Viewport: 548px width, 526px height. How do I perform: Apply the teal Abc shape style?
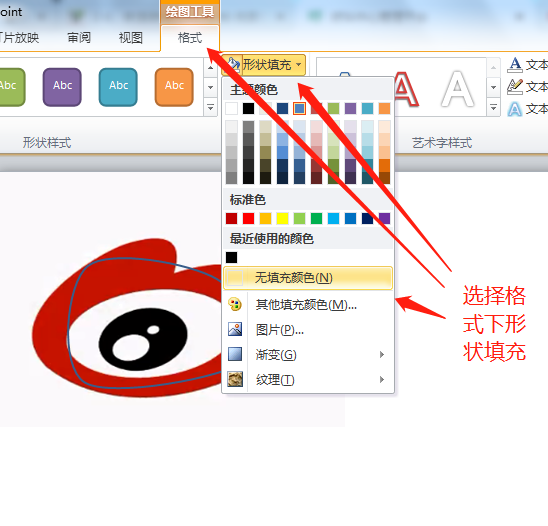(118, 87)
